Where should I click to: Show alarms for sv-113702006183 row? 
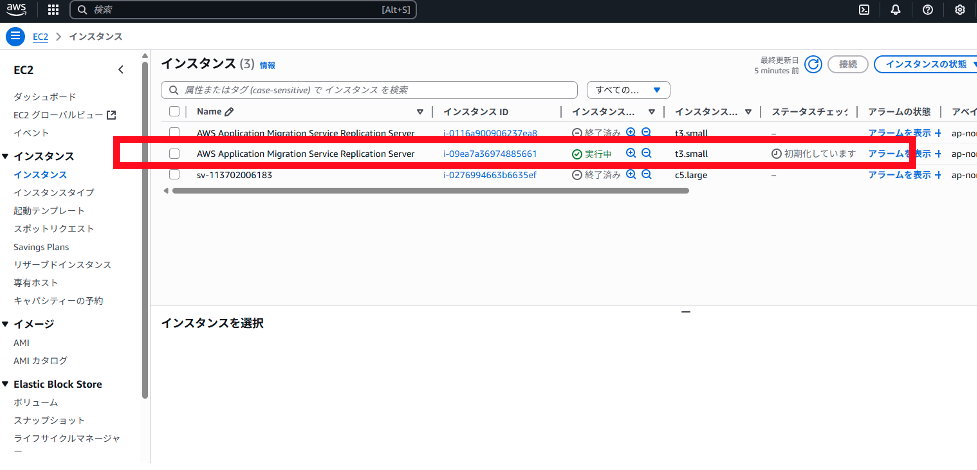pyautogui.click(x=900, y=175)
